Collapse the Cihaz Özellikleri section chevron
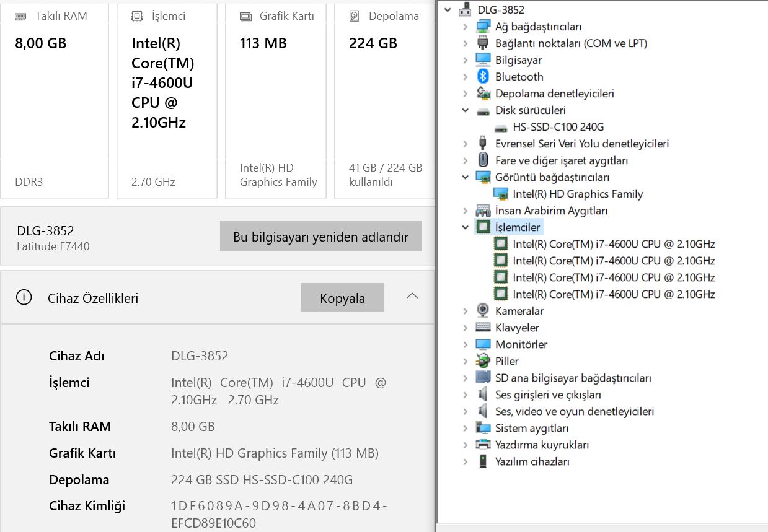The height and width of the screenshot is (532, 768). (412, 296)
